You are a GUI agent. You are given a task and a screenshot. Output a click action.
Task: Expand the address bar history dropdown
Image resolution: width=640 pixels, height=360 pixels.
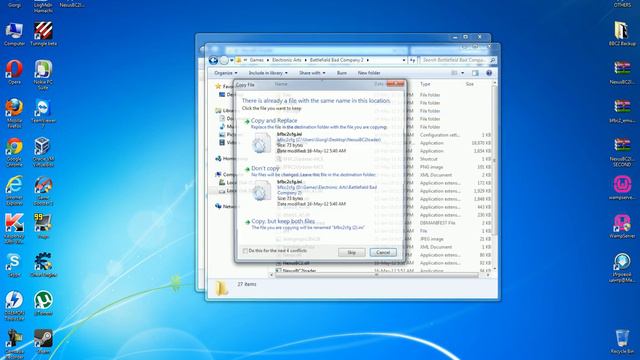(x=404, y=60)
